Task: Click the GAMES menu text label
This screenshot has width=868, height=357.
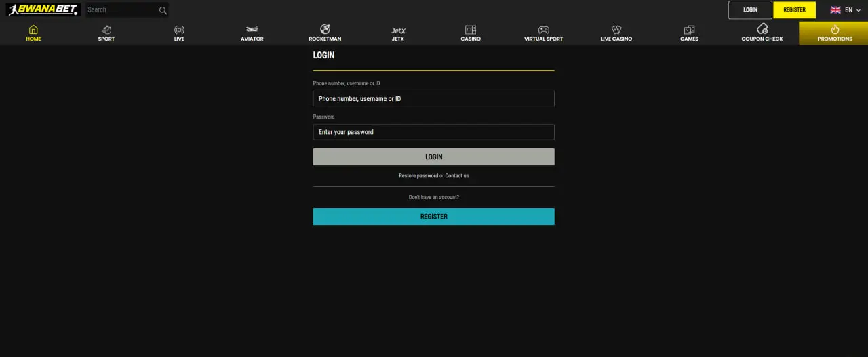Action: coord(689,39)
